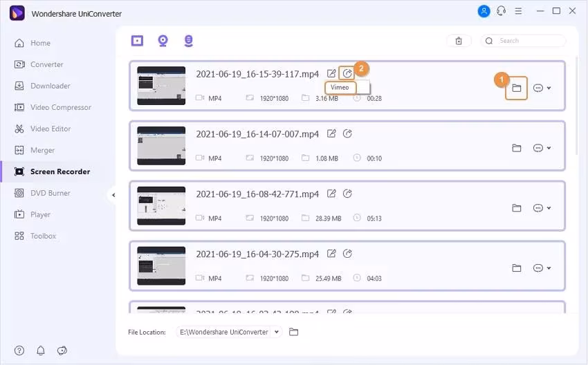Expand more options for 2021-06-19_16-14-07-007.mp4
This screenshot has height=365, width=588.
click(542, 148)
